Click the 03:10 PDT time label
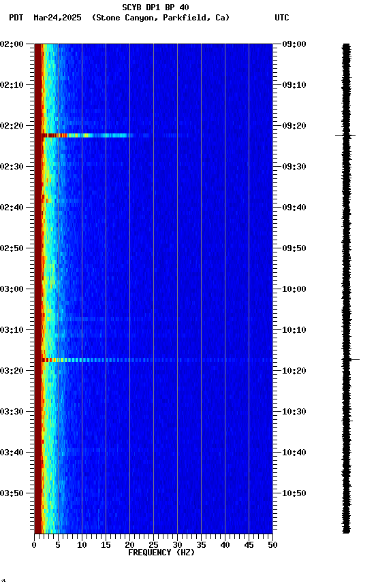This screenshot has height=588, width=376. (12, 330)
